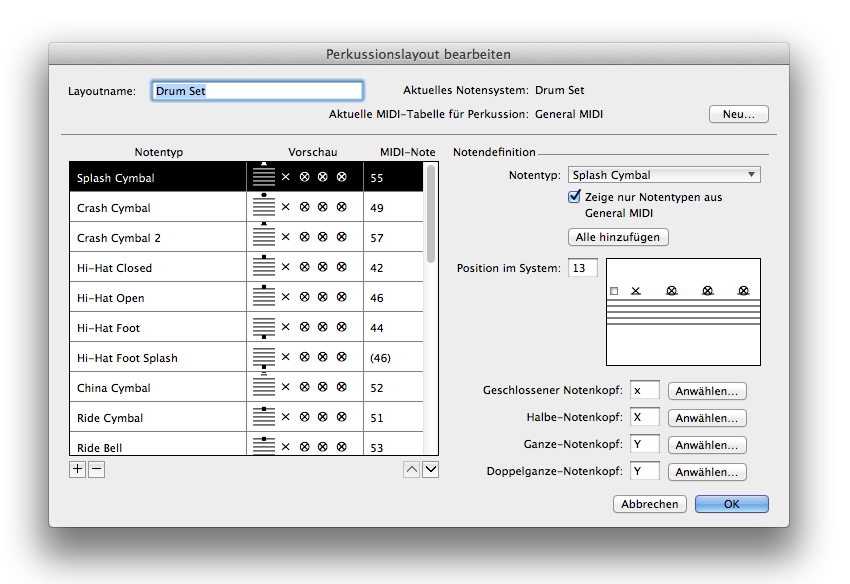This screenshot has width=850, height=584.
Task: Click MIDI note 55 cell
Action: [393, 177]
